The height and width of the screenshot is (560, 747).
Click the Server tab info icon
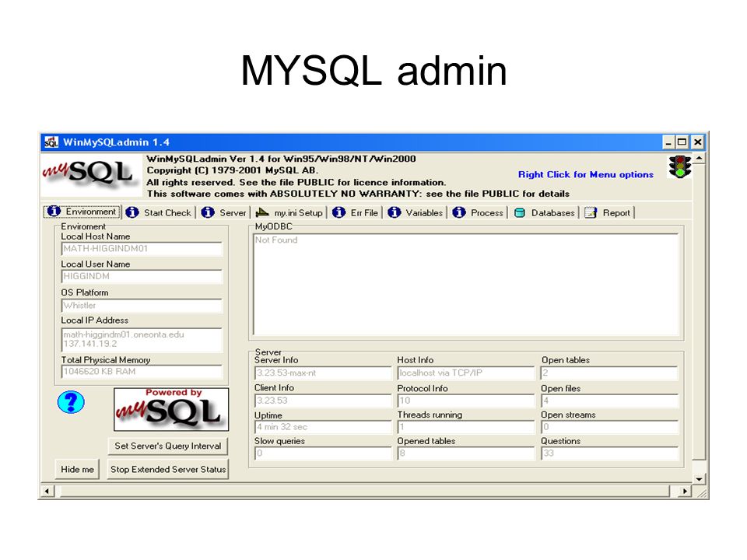(208, 212)
